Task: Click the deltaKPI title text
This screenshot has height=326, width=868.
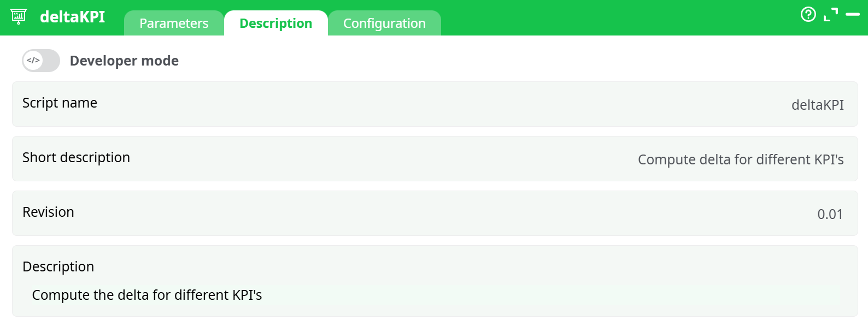Action: point(73,16)
